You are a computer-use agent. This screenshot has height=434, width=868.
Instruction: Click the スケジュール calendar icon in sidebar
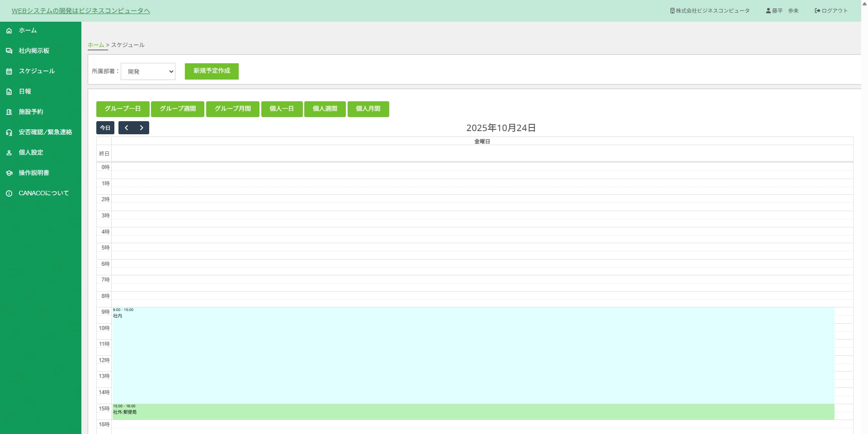[9, 71]
